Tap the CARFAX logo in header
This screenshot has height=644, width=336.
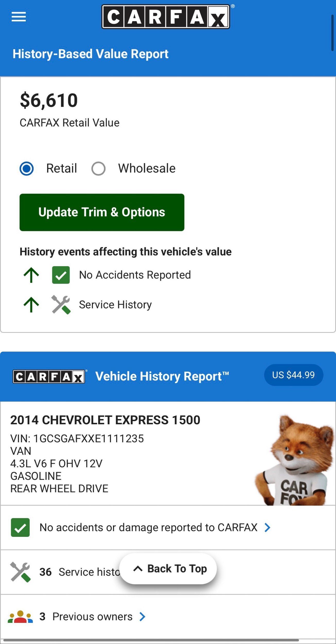pyautogui.click(x=166, y=16)
